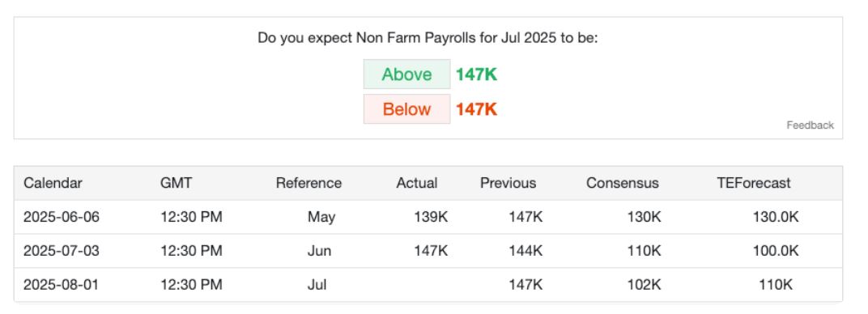Select the Actual column header
Image resolution: width=868 pixels, height=314 pixels.
coord(417,183)
